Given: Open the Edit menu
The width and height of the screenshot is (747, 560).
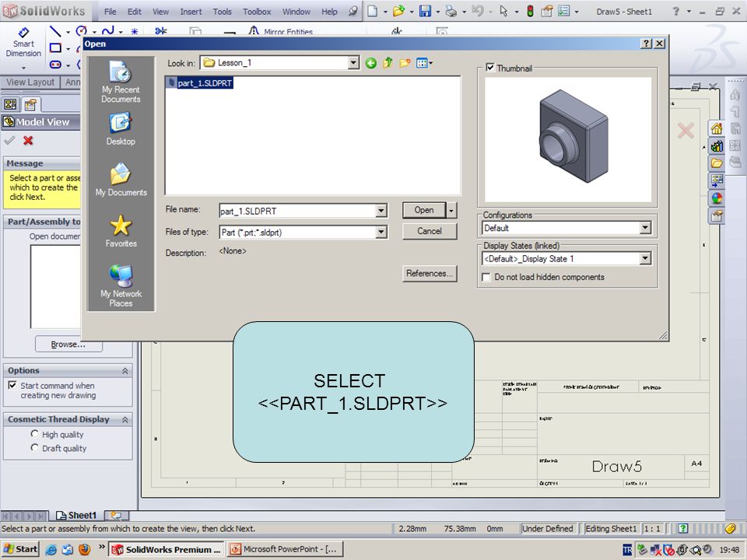Looking at the screenshot, I should [x=135, y=12].
